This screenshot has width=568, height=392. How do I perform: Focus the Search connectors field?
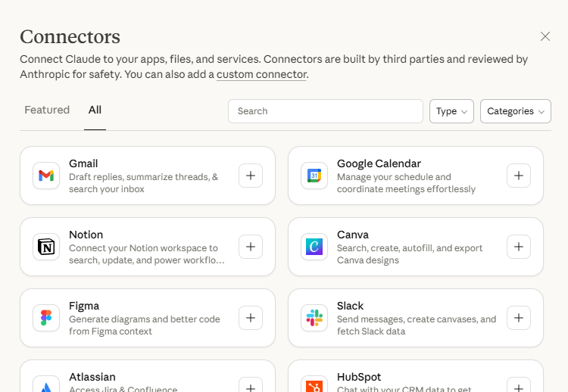pyautogui.click(x=326, y=111)
